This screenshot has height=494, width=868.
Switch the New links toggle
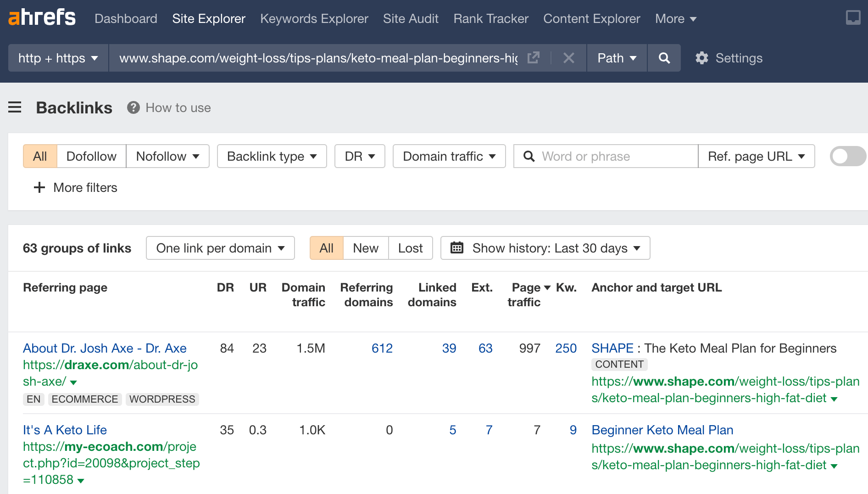365,248
